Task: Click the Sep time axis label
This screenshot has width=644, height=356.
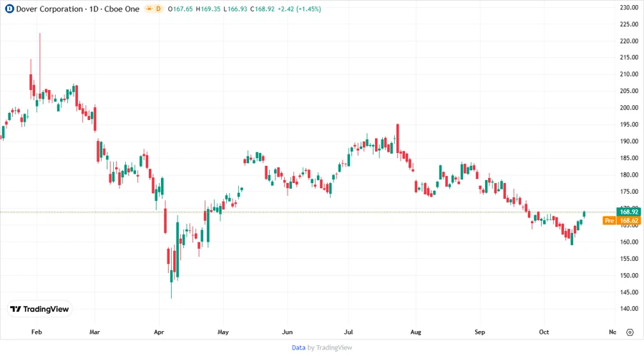Action: 479,332
